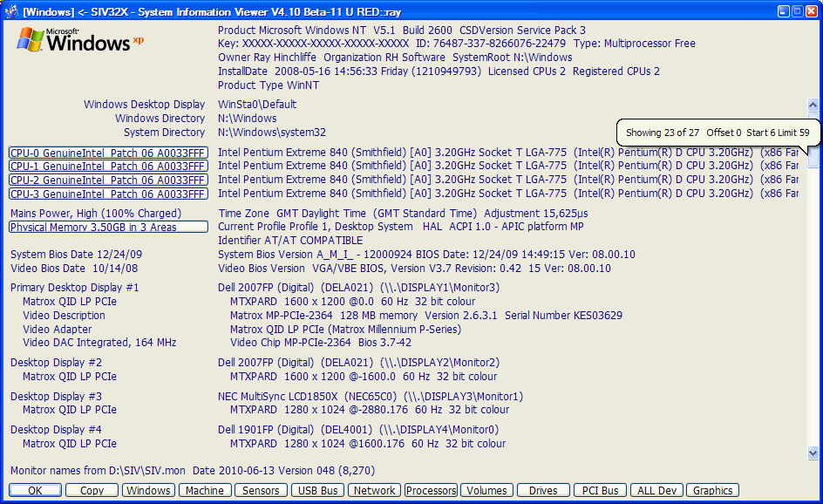Select 'Mains Power, High (100% Charged)' text
The height and width of the screenshot is (504, 823).
(96, 213)
